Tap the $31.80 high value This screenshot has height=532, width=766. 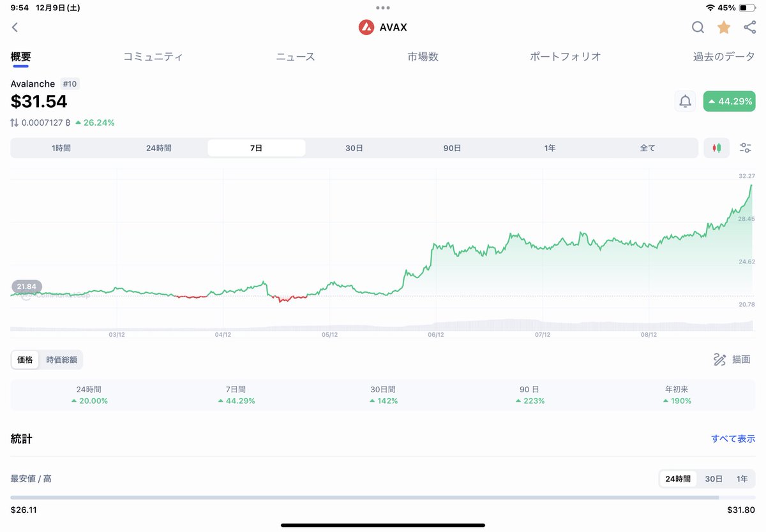click(741, 510)
